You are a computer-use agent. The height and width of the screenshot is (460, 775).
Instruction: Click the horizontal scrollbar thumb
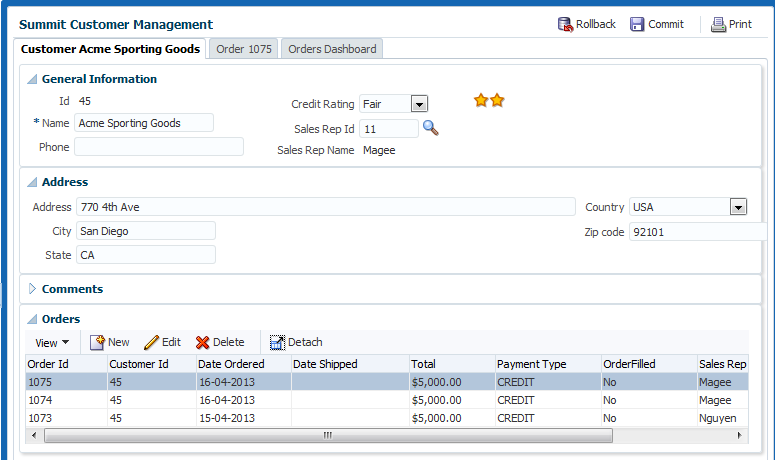click(328, 435)
